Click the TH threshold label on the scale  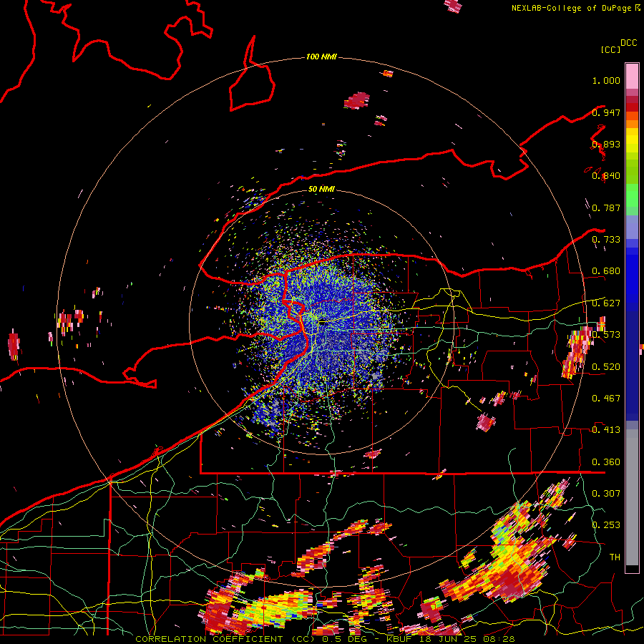615,557
